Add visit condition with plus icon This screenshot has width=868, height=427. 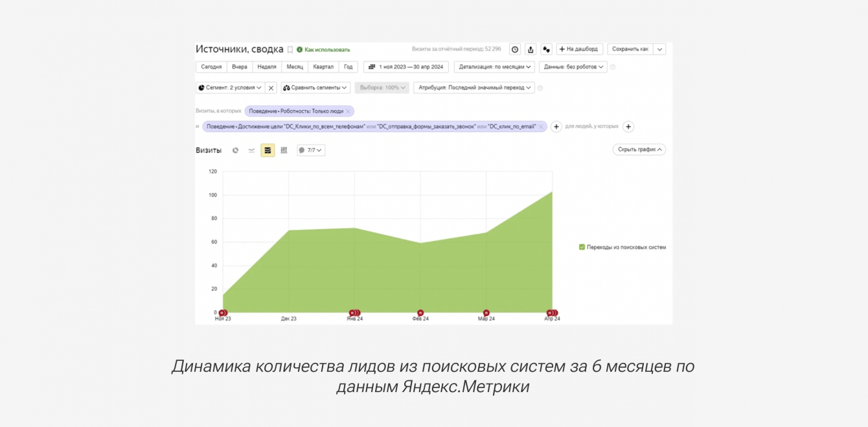(x=556, y=127)
